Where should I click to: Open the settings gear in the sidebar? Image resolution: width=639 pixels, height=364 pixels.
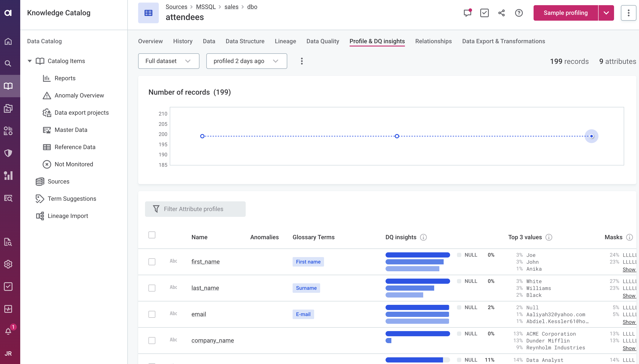(8, 264)
